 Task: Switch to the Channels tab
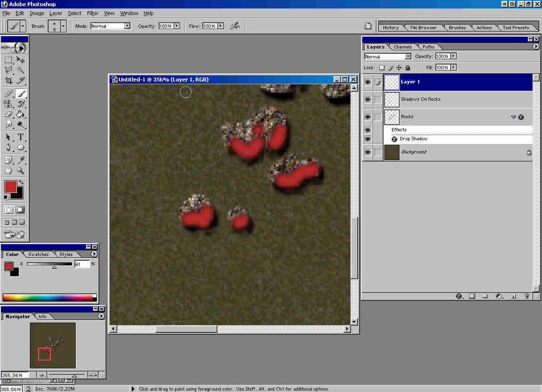pos(403,47)
